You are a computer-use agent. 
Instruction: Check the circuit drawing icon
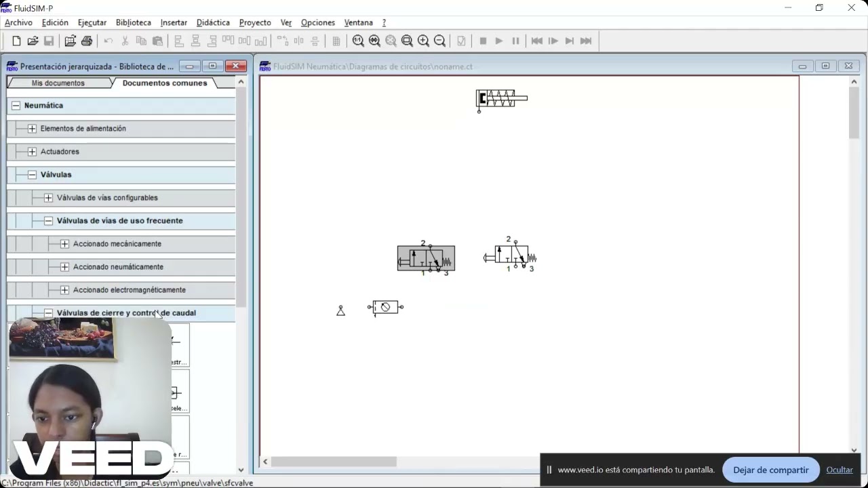(461, 41)
